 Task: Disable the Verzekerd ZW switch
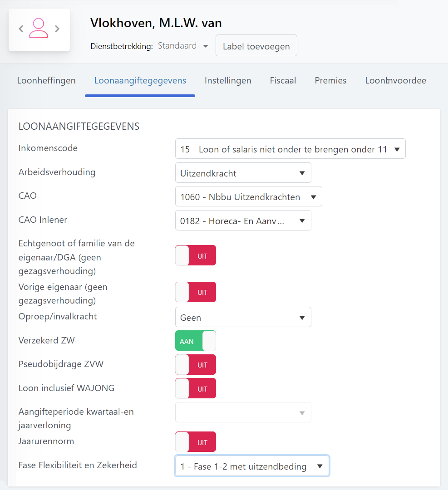[196, 341]
